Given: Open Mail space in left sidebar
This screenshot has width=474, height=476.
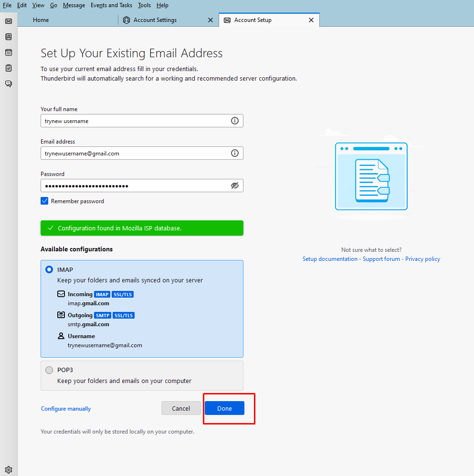Looking at the screenshot, I should (9, 21).
